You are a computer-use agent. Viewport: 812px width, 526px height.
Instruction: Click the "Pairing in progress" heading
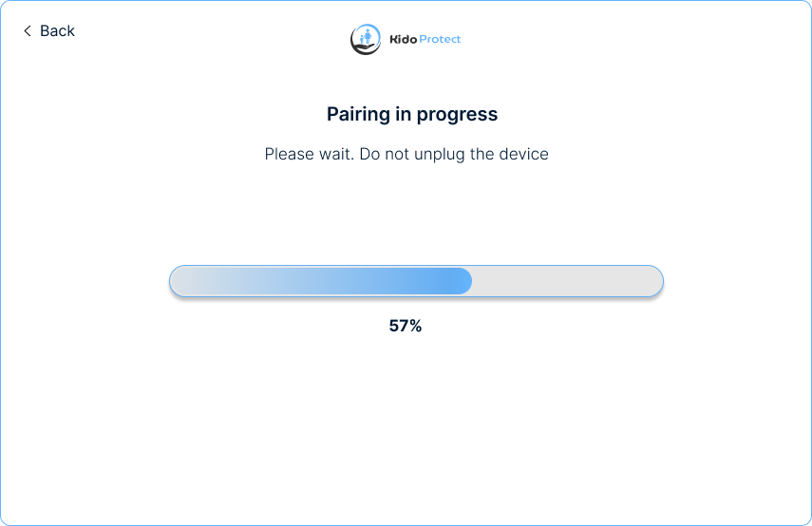pos(412,114)
